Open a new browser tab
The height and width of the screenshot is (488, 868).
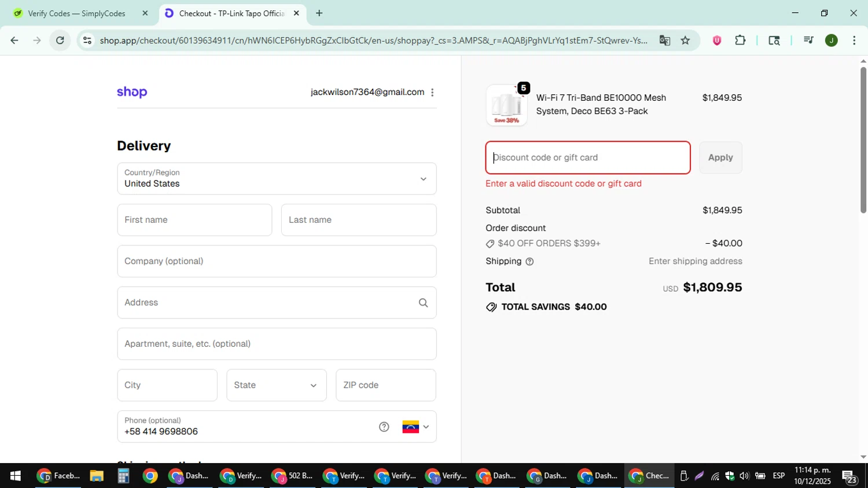pyautogui.click(x=319, y=13)
